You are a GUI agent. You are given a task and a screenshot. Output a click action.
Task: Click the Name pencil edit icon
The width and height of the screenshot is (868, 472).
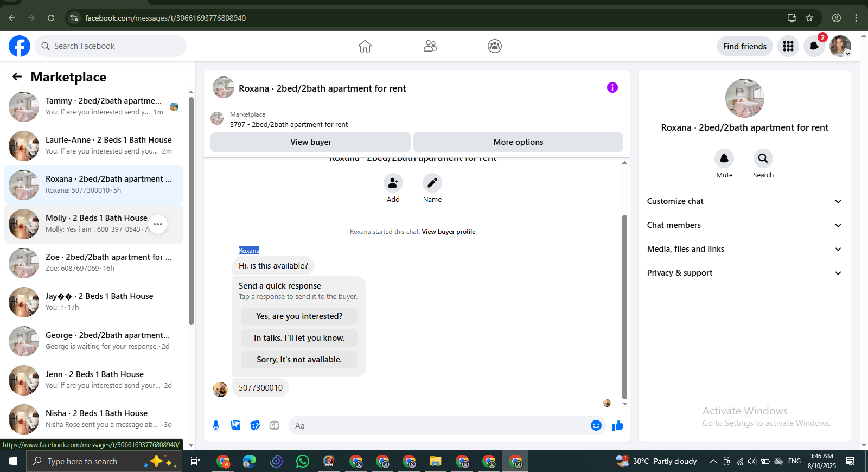tap(432, 183)
